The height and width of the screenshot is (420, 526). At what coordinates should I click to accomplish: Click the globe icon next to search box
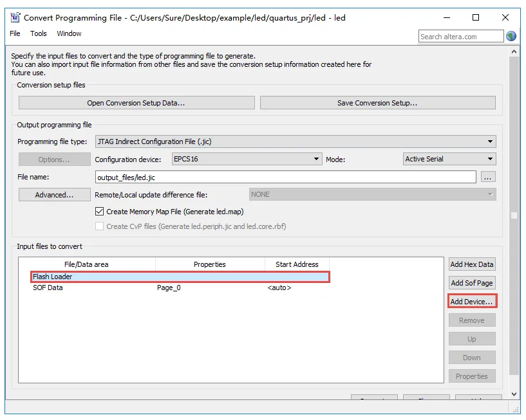coord(511,36)
